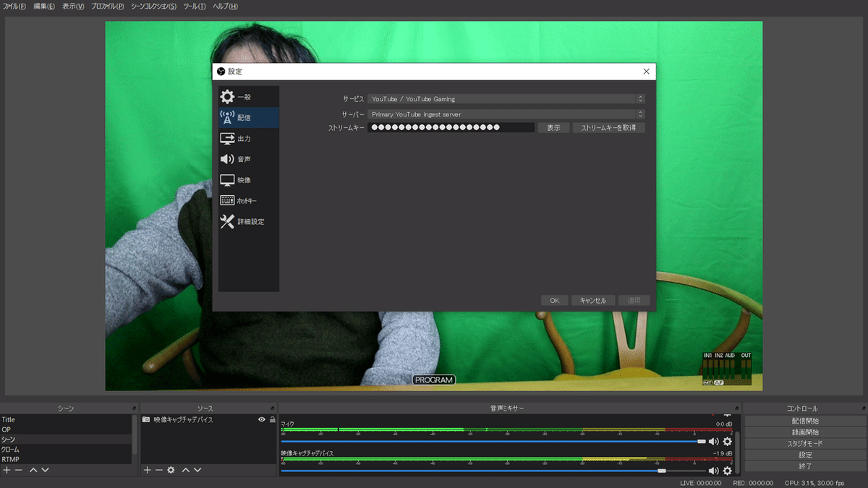The height and width of the screenshot is (488, 868).
Task: Open the サービス dropdown
Action: click(506, 98)
